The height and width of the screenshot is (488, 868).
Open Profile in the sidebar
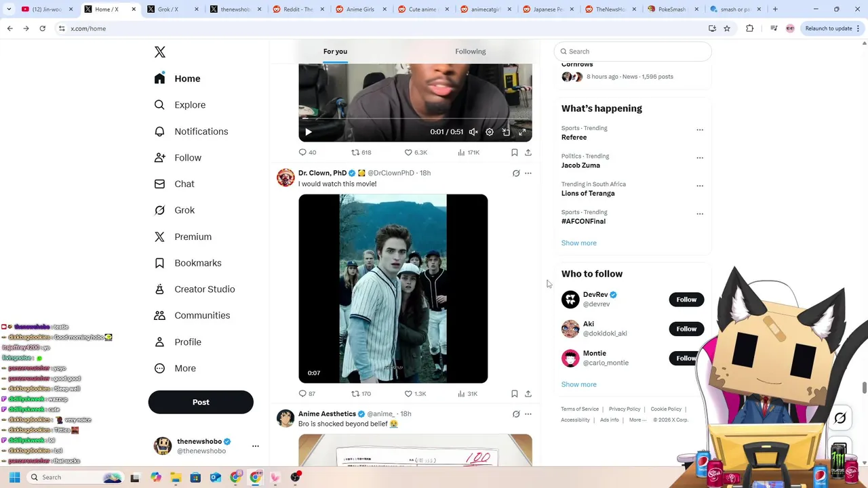point(178,342)
